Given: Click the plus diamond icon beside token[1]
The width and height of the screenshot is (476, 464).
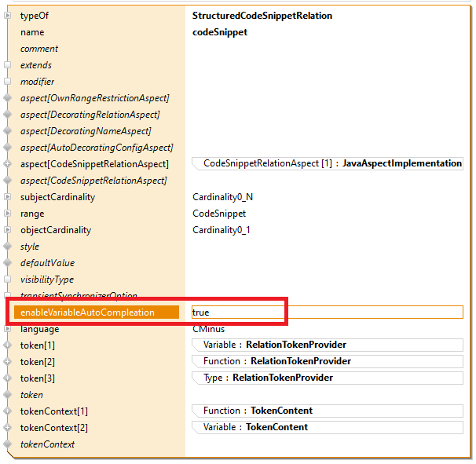Looking at the screenshot, I should pyautogui.click(x=8, y=345).
